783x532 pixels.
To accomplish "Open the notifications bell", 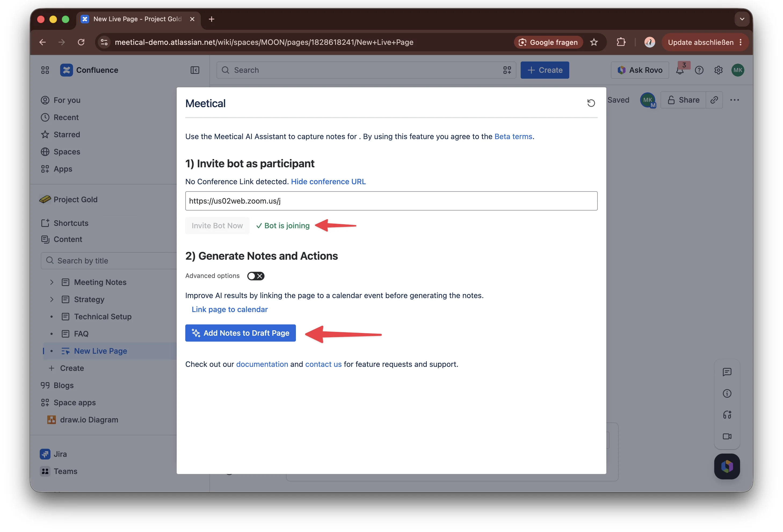I will click(680, 70).
